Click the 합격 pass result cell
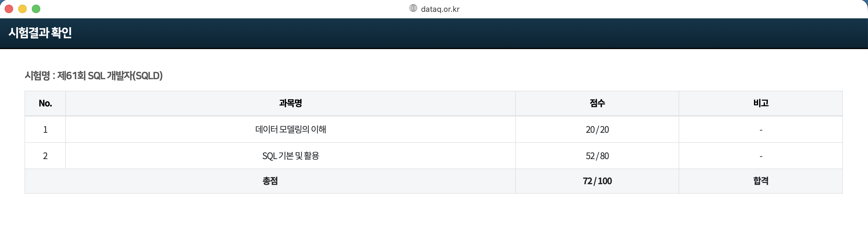The width and height of the screenshot is (868, 233). click(761, 181)
